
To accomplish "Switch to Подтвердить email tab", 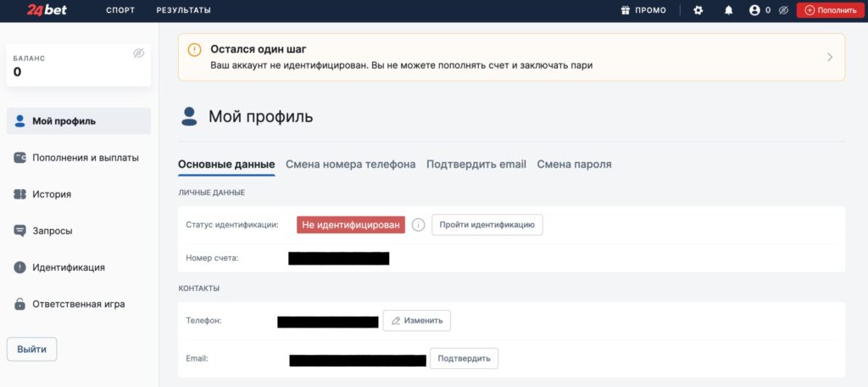I will click(476, 165).
